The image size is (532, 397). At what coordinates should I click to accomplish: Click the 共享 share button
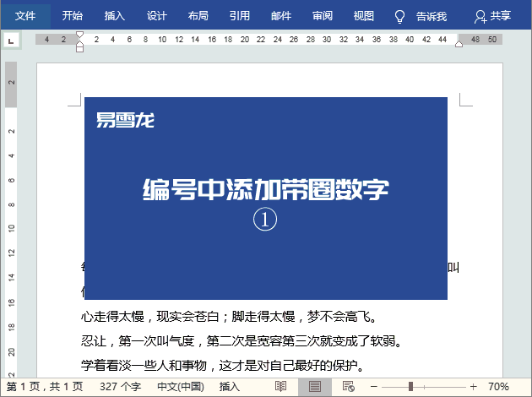coord(492,16)
